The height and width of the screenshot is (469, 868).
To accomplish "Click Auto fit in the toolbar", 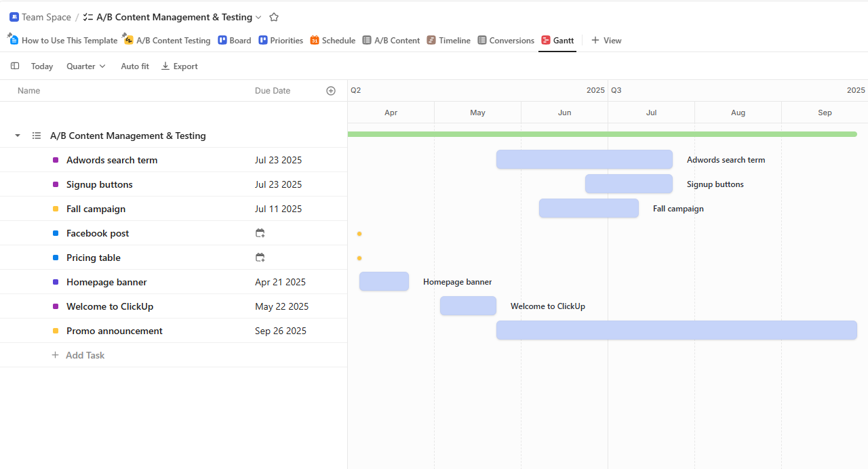I will (x=134, y=66).
